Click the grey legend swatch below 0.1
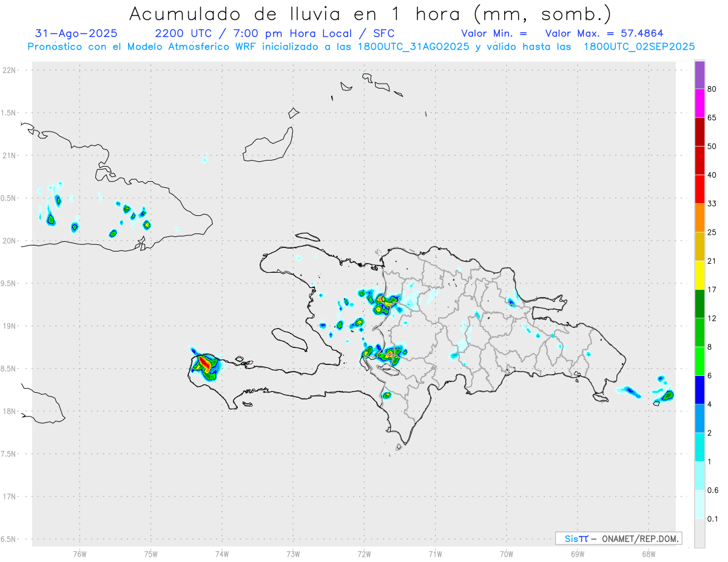Viewport: 728px width, 562px height. 699,534
